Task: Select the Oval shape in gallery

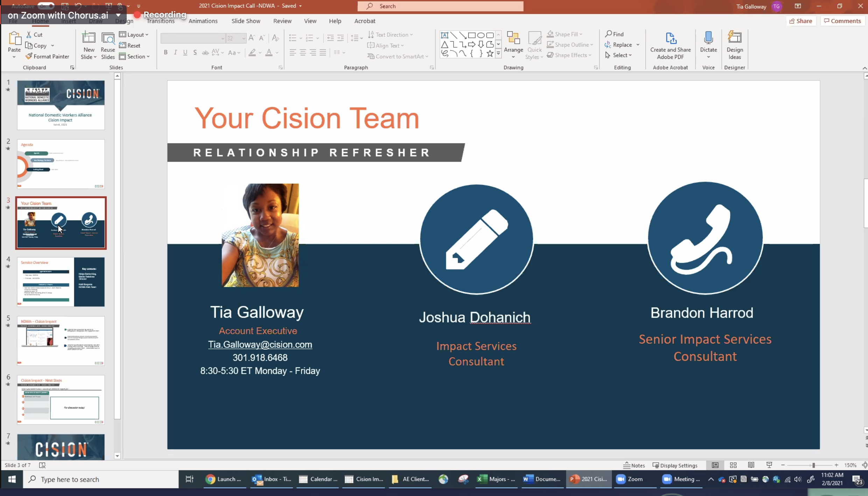Action: 481,35
